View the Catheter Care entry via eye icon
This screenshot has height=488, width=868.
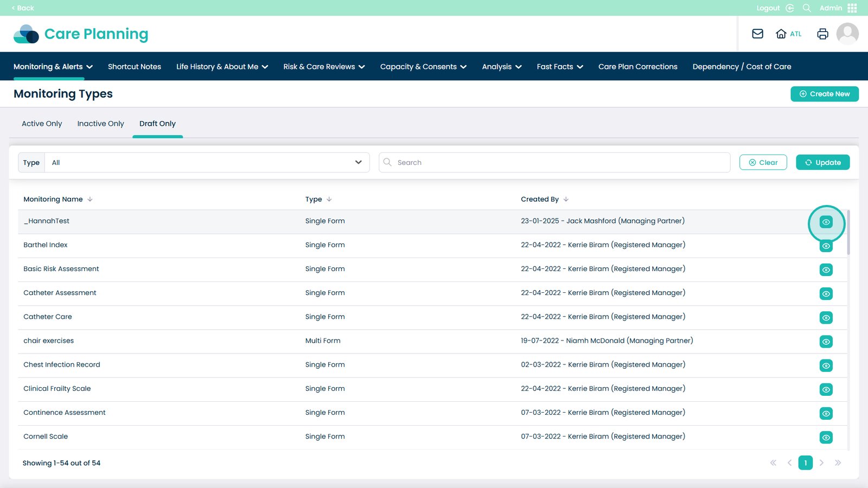826,318
